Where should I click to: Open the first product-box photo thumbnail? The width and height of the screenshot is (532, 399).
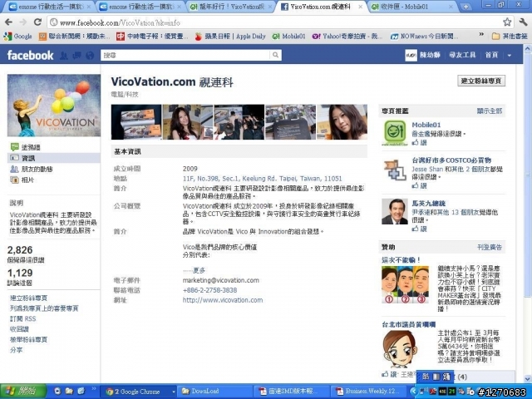[x=136, y=122]
